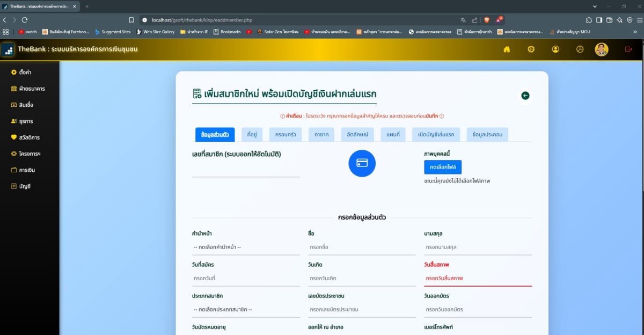Open the watch bookmark
The image size is (644, 335).
[x=28, y=32]
